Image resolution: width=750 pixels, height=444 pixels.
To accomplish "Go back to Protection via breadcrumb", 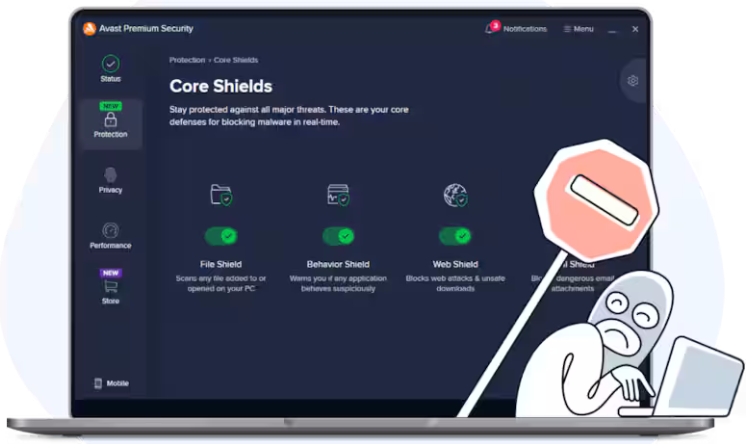I will (x=187, y=60).
